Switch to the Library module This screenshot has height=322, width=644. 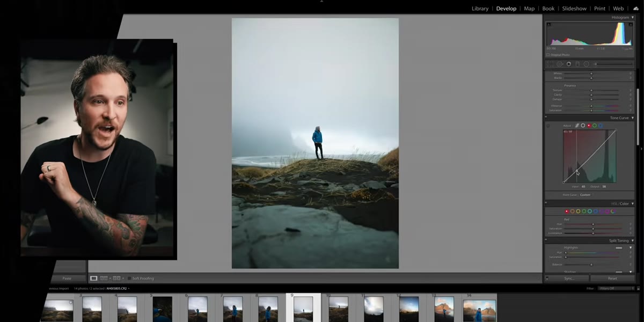point(480,9)
